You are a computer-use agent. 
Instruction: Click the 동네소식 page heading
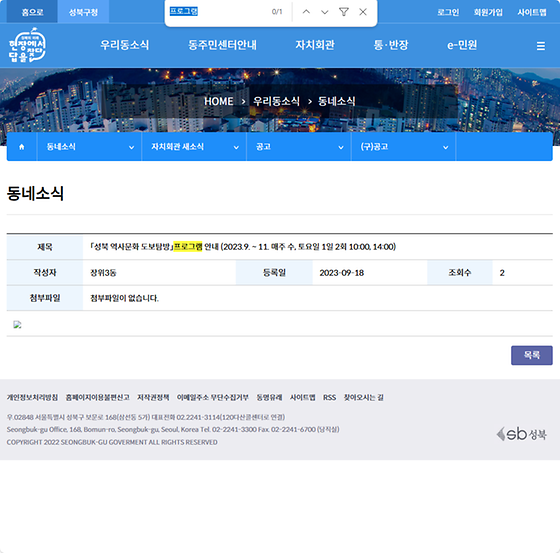pyautogui.click(x=35, y=193)
